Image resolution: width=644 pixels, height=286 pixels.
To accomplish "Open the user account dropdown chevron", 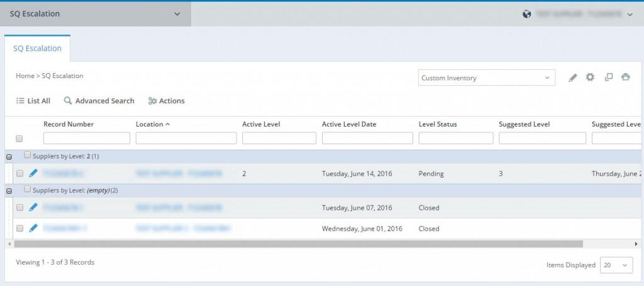I will point(630,14).
